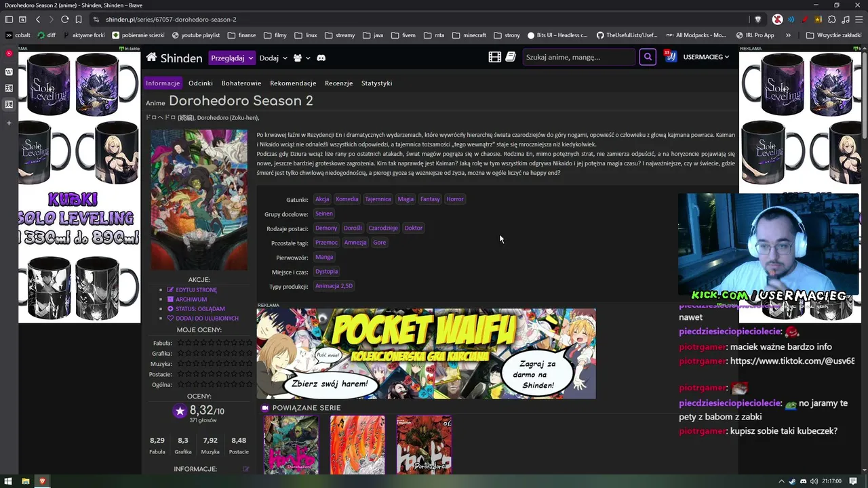Viewport: 868px width, 488px height.
Task: Open the Brave Shields icon
Action: tap(758, 20)
